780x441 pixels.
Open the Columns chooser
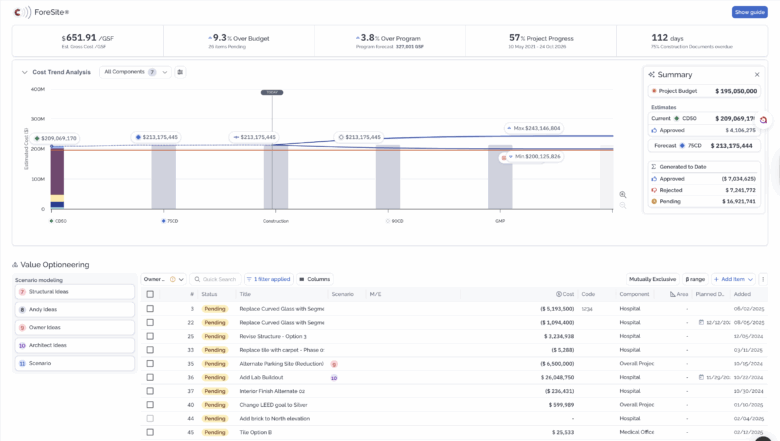coord(313,279)
